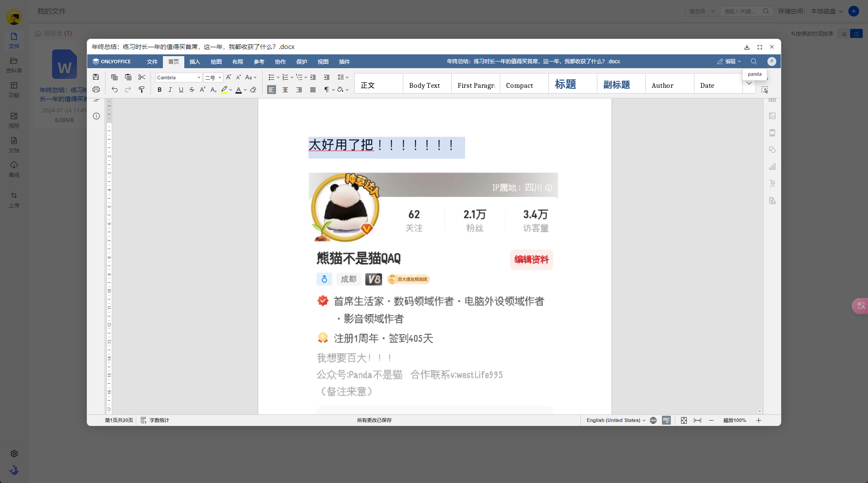Toggle italic formatting
The image size is (868, 483).
pos(170,90)
